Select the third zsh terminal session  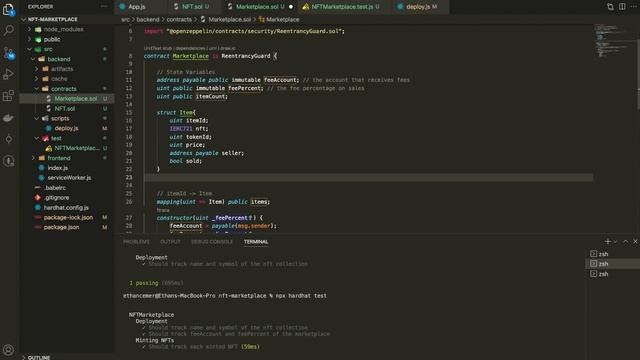pos(613,274)
